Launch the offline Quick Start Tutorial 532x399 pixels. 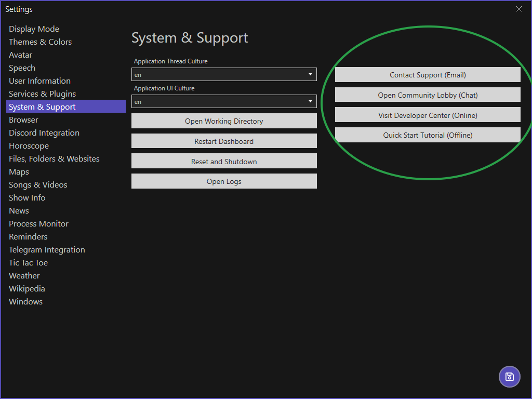pos(428,135)
